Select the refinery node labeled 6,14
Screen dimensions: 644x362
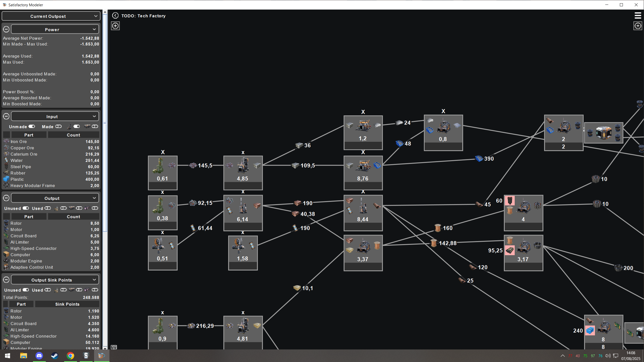tap(243, 213)
